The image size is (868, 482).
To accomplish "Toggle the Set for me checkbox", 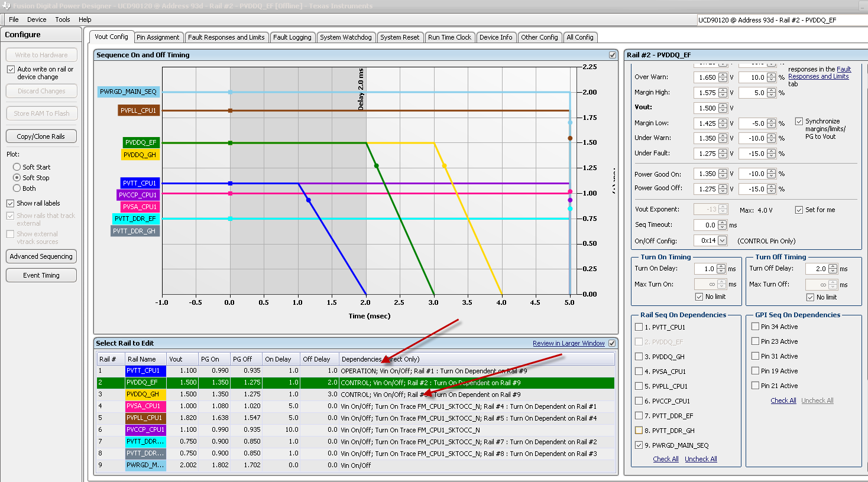I will (799, 210).
